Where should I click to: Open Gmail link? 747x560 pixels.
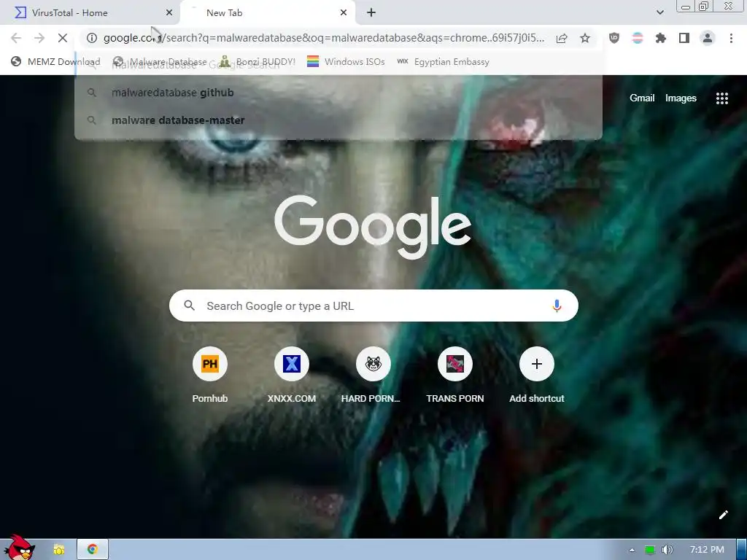tap(642, 98)
